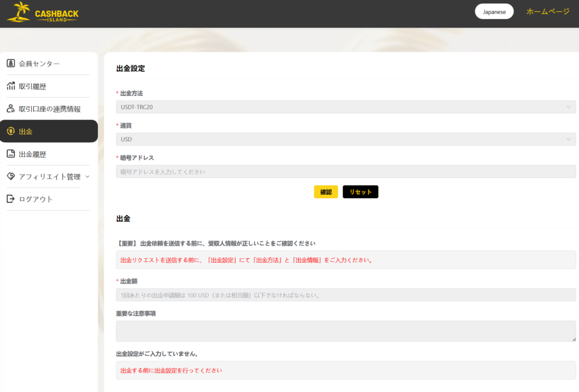Click the 重要な注意事項 notes text area

pos(345,331)
